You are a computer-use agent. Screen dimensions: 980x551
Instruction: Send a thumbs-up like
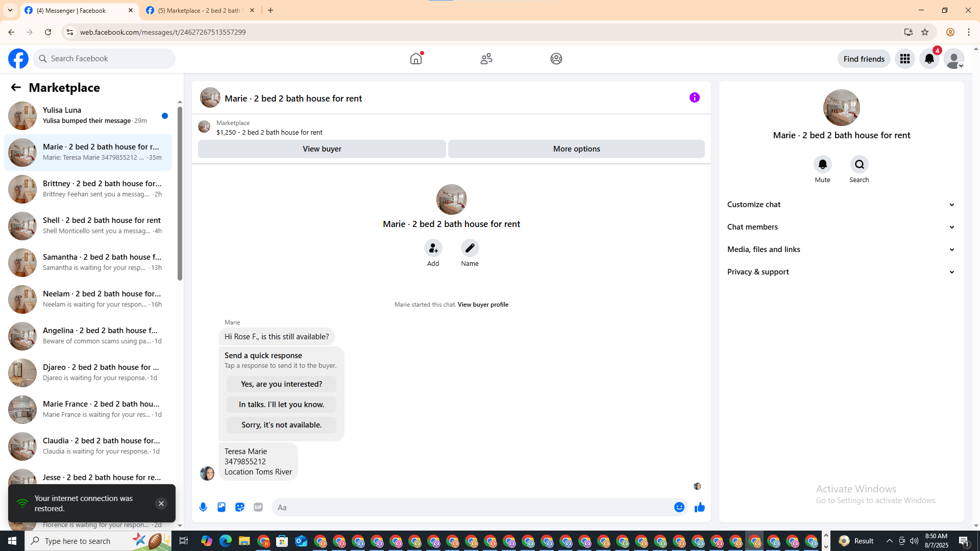coord(700,507)
